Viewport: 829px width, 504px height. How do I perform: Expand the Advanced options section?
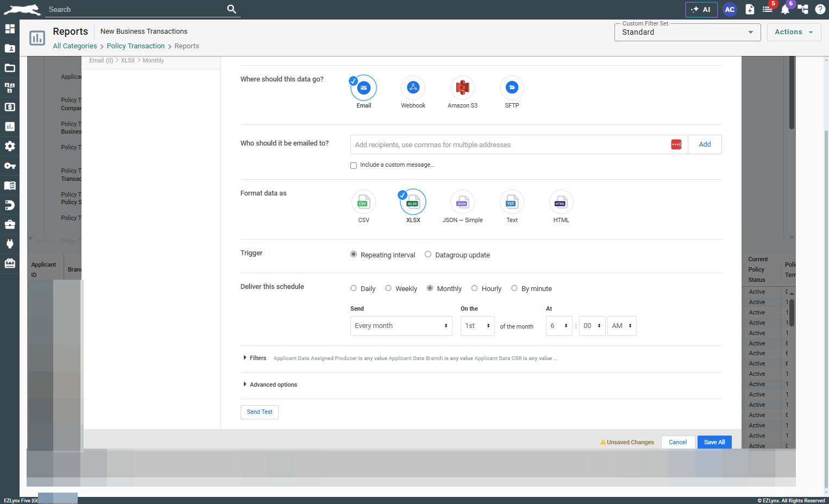coord(270,385)
